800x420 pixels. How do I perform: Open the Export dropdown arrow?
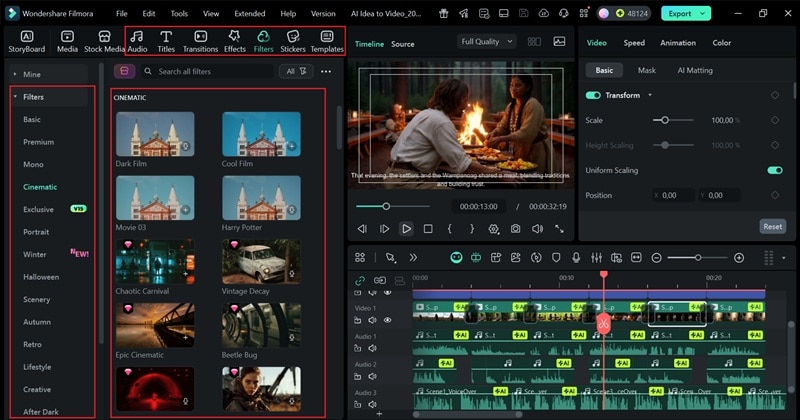[x=703, y=14]
